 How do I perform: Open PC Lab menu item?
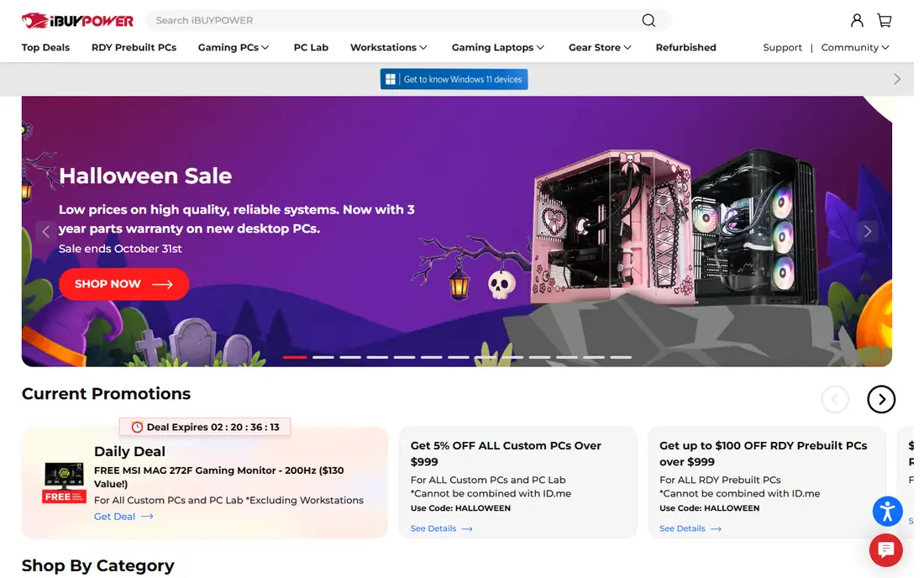coord(311,47)
